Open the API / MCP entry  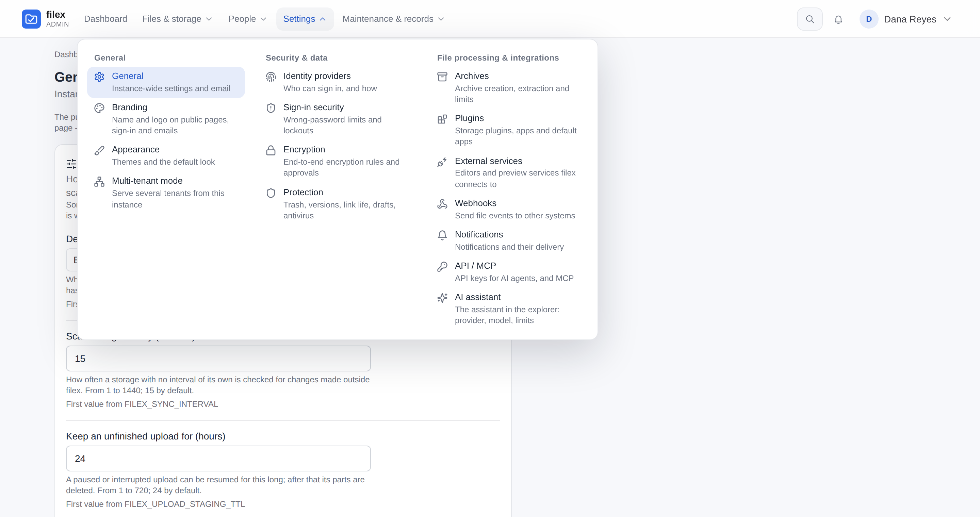pyautogui.click(x=509, y=272)
